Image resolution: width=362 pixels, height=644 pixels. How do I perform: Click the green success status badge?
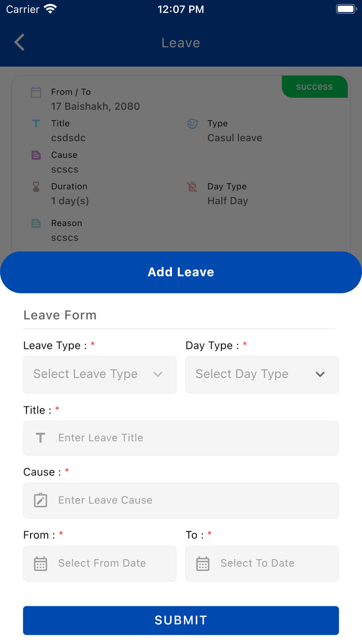pos(314,87)
